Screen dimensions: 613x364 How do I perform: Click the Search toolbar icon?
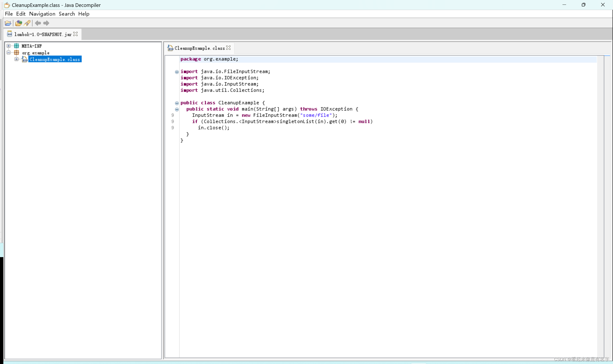pos(27,23)
